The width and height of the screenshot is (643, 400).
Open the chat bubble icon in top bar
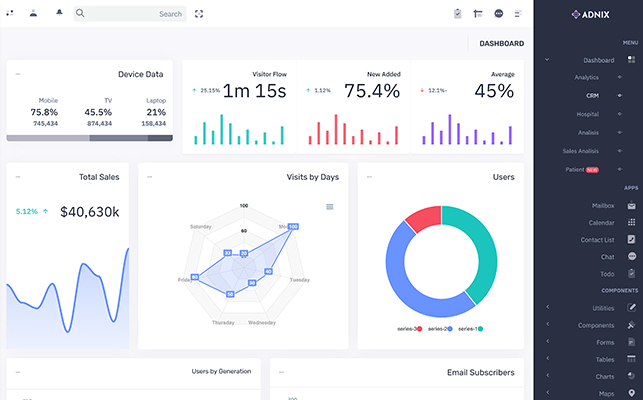click(498, 14)
